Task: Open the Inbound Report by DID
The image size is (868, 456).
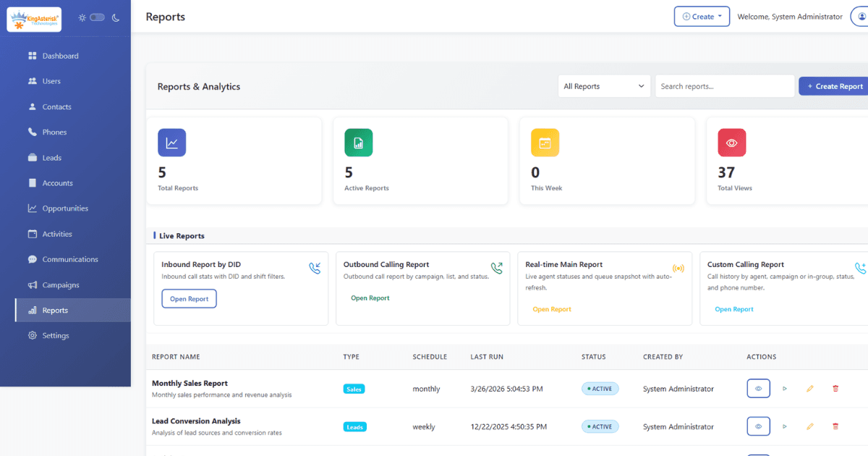Action: pos(189,299)
